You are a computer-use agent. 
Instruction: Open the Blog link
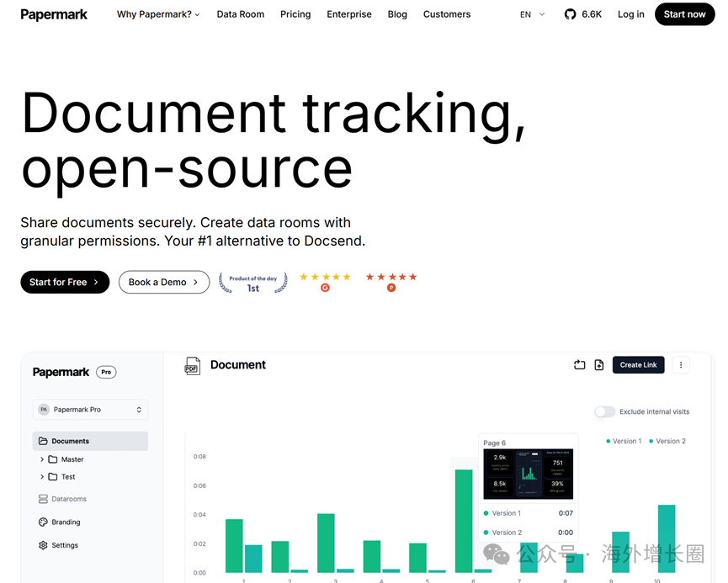click(397, 14)
